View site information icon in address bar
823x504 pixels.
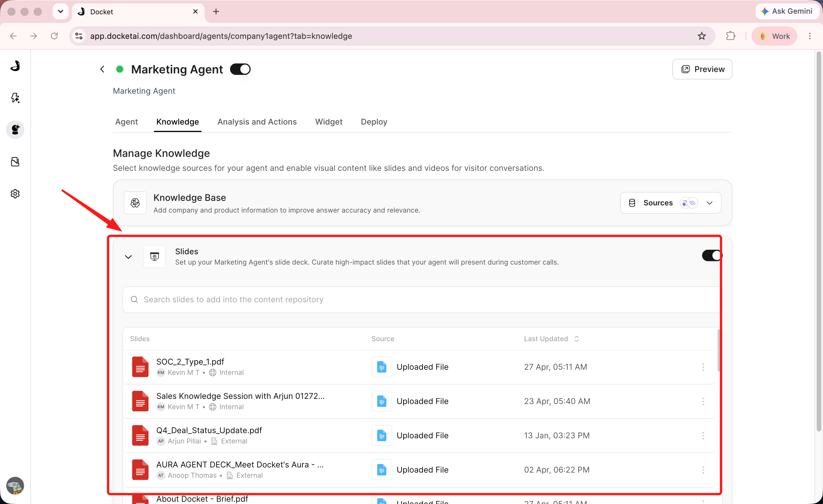tap(79, 36)
